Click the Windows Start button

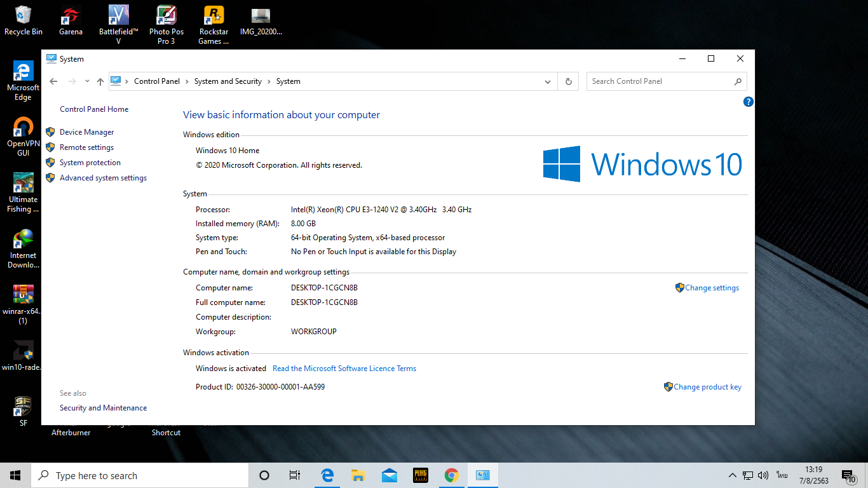[x=15, y=475]
